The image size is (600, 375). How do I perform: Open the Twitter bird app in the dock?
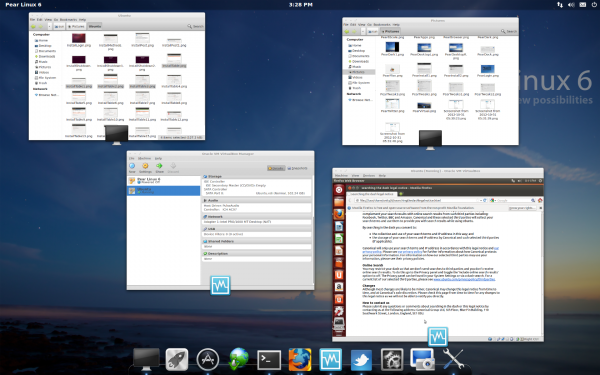[x=361, y=360]
